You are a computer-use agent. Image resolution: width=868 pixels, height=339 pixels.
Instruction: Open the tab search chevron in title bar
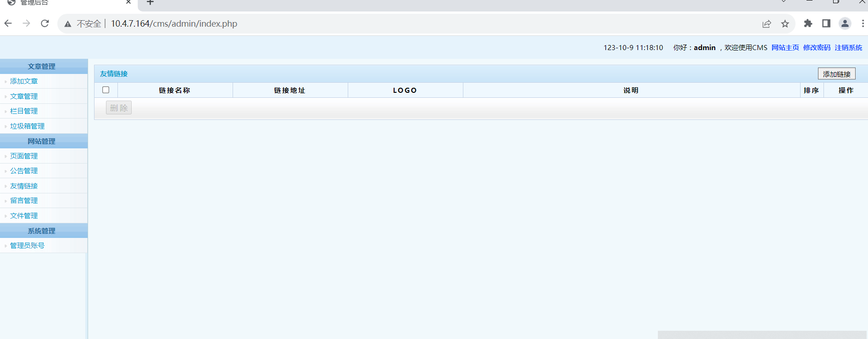pos(784,2)
